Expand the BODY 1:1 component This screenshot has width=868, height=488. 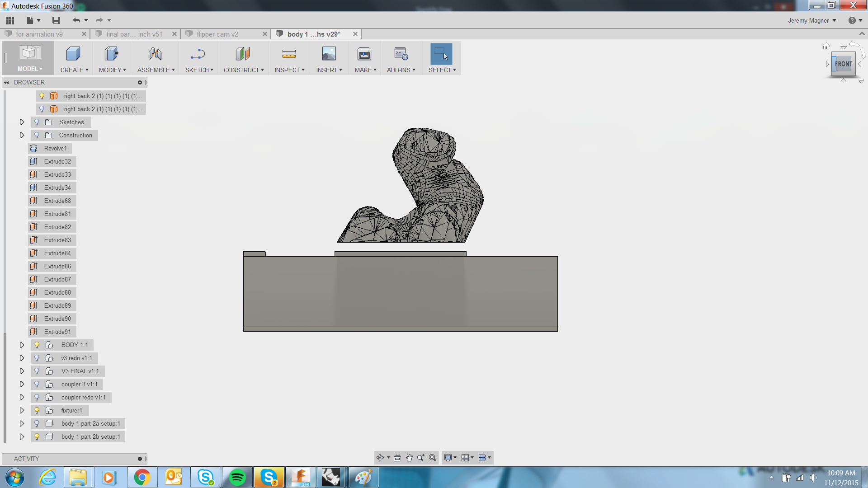(22, 345)
